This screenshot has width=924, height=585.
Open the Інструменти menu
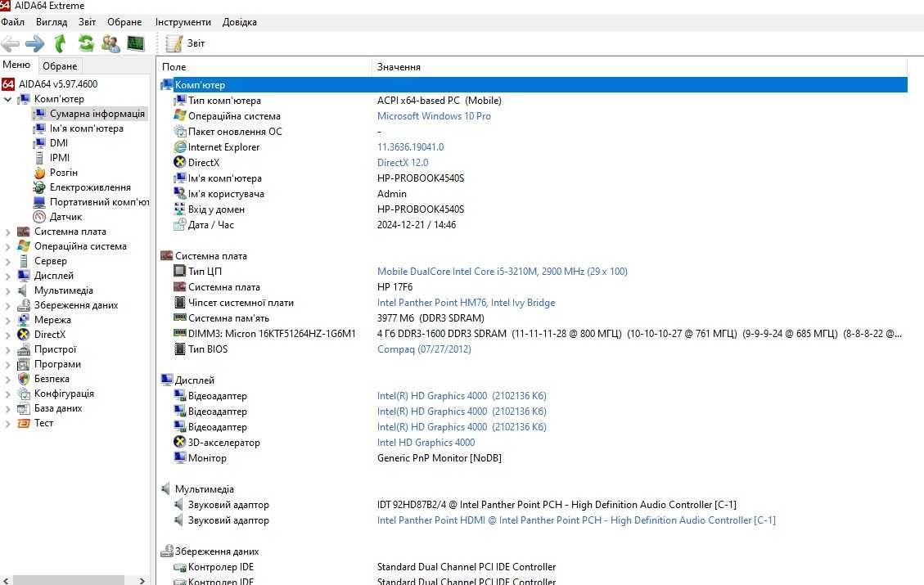(183, 22)
